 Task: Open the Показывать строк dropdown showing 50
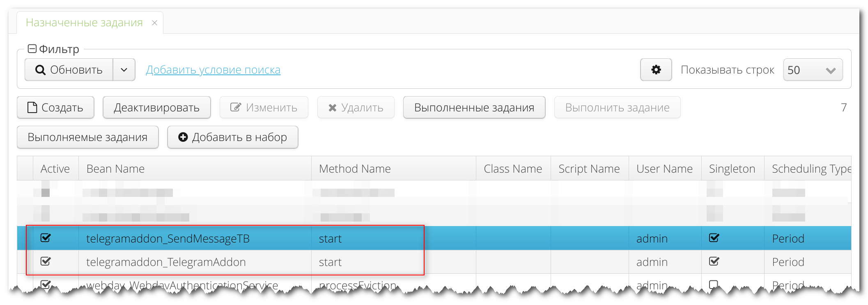813,70
